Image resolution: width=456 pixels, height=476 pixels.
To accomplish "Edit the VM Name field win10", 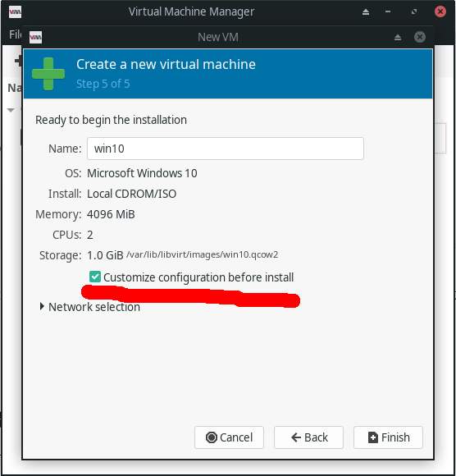I will 226,149.
